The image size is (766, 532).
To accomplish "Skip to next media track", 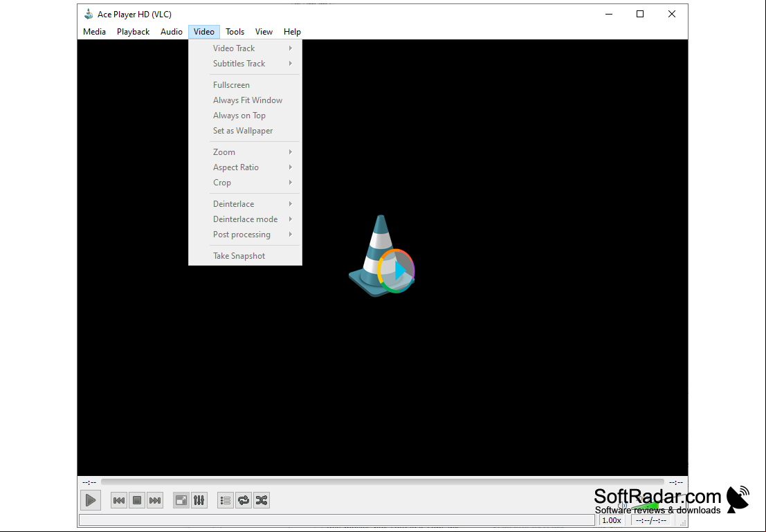I will tap(155, 500).
